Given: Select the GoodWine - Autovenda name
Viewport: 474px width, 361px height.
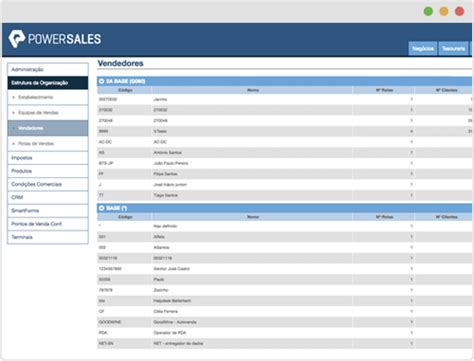Looking at the screenshot, I should [x=175, y=322].
